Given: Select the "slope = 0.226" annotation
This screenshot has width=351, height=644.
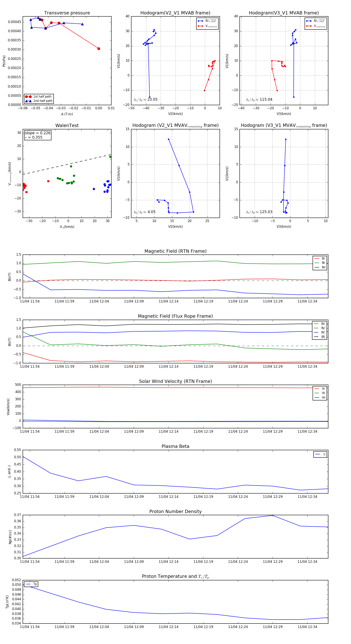Looking at the screenshot, I should click(x=37, y=133).
